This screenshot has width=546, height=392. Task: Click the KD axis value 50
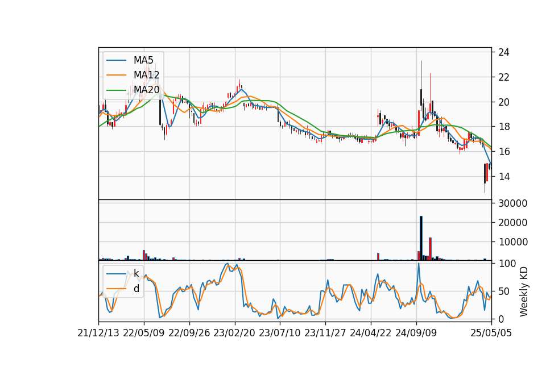(503, 291)
